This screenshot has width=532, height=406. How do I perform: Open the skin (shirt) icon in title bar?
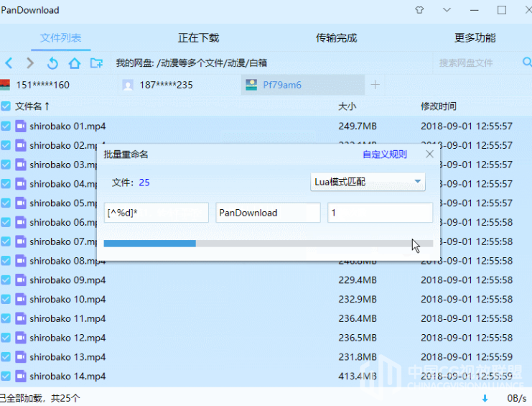pyautogui.click(x=419, y=10)
